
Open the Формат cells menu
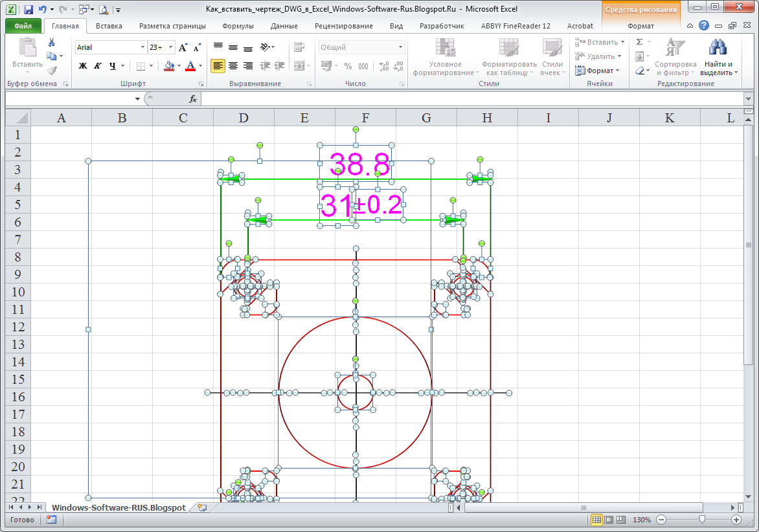pos(597,71)
